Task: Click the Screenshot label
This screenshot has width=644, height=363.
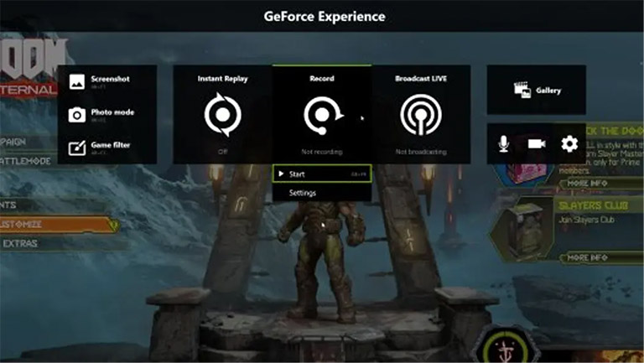Action: [110, 79]
